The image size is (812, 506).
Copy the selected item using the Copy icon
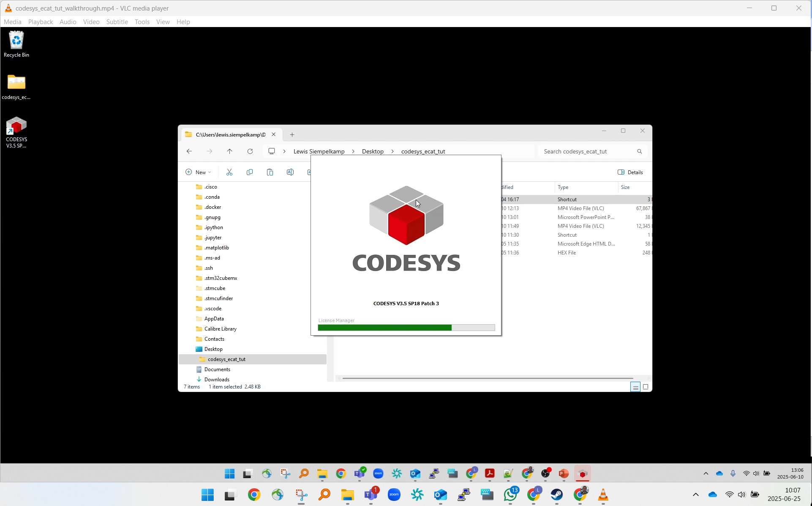[250, 172]
